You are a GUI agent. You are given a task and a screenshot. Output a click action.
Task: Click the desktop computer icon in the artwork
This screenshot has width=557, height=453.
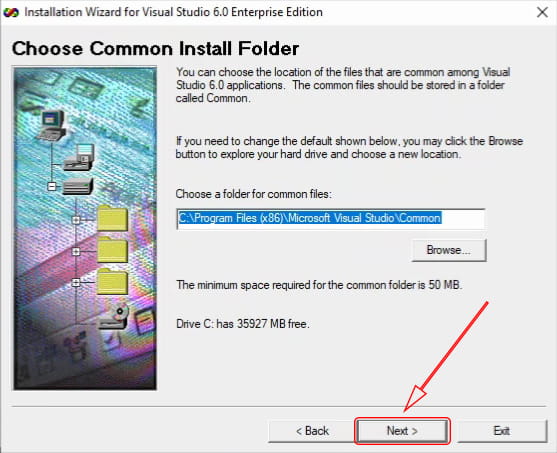click(x=52, y=125)
